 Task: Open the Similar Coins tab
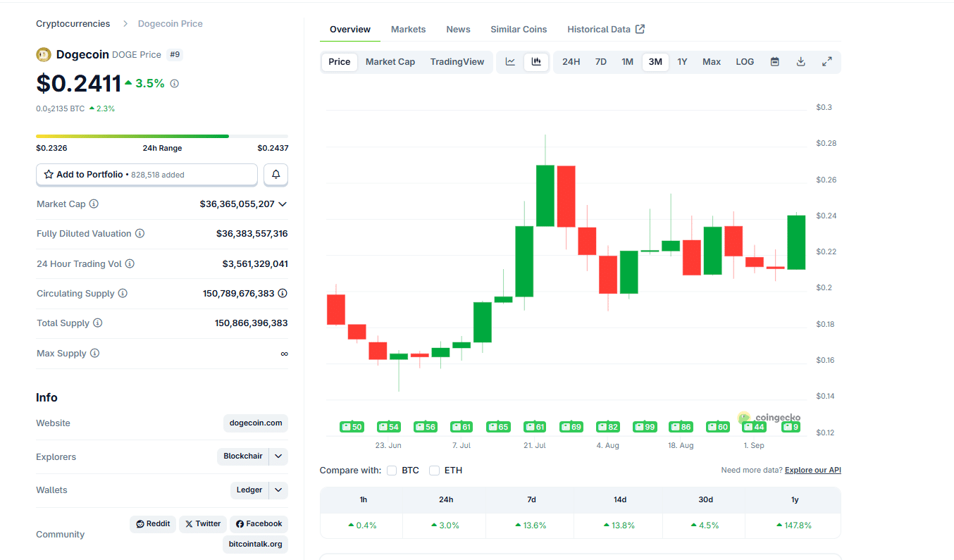click(519, 29)
